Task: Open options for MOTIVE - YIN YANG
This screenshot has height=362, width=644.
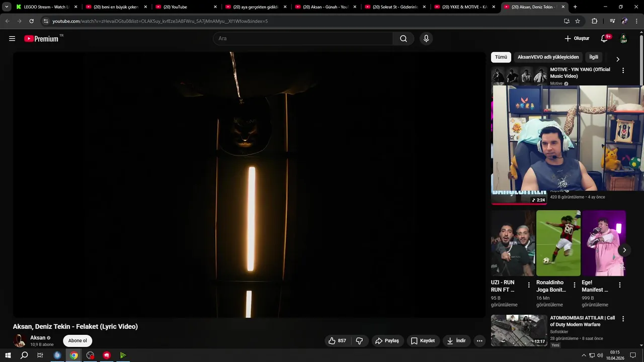Action: point(623,71)
